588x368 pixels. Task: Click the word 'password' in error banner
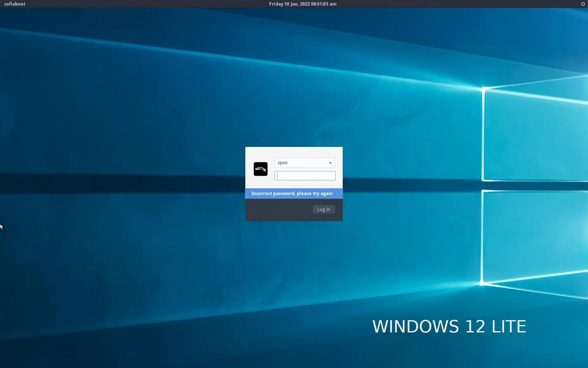[284, 194]
